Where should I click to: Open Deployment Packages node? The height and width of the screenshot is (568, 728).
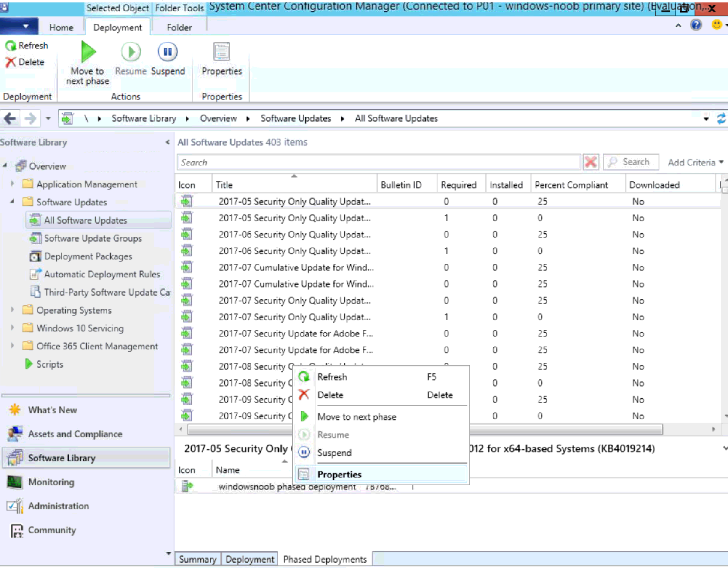click(x=88, y=256)
